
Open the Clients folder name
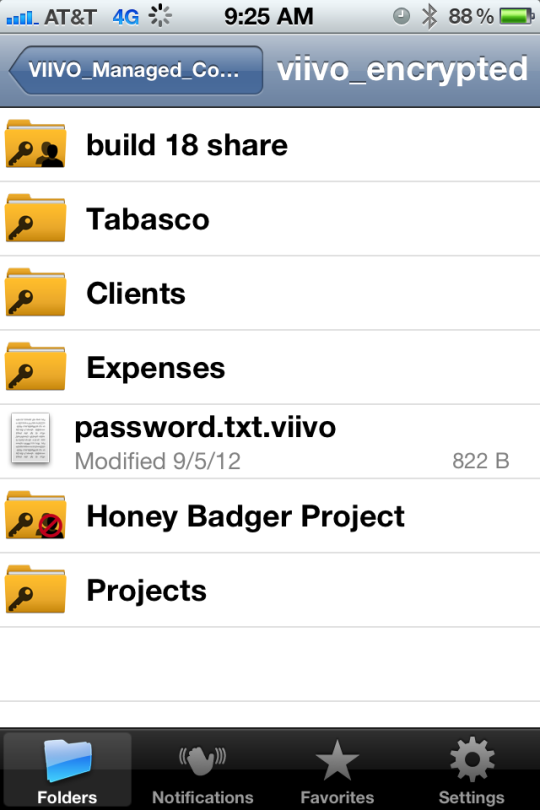136,293
